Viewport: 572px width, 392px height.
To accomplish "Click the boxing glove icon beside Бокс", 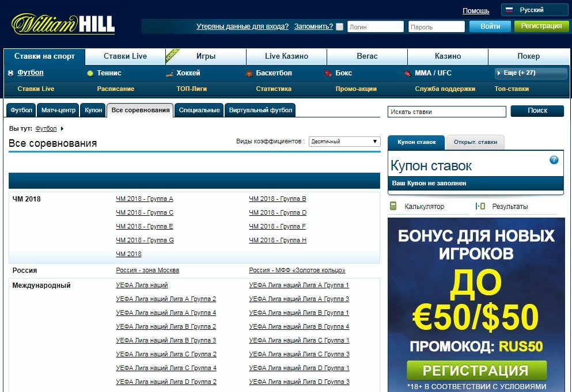I will 328,73.
